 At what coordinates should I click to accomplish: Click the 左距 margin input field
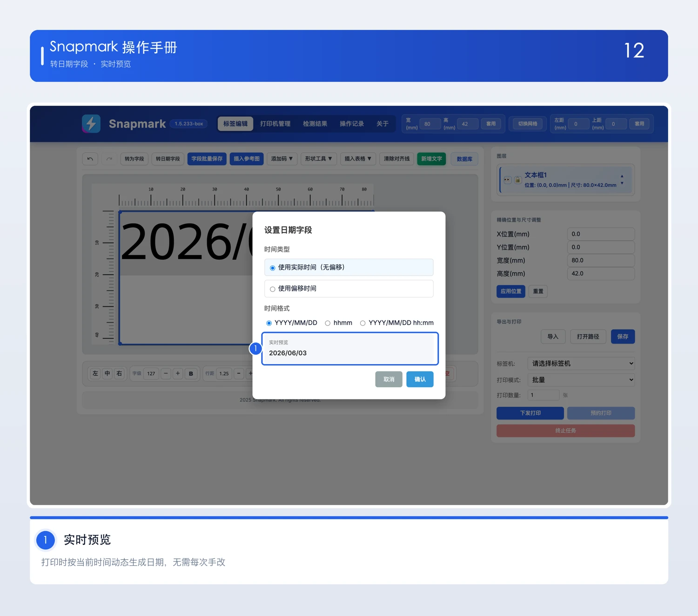pyautogui.click(x=578, y=124)
